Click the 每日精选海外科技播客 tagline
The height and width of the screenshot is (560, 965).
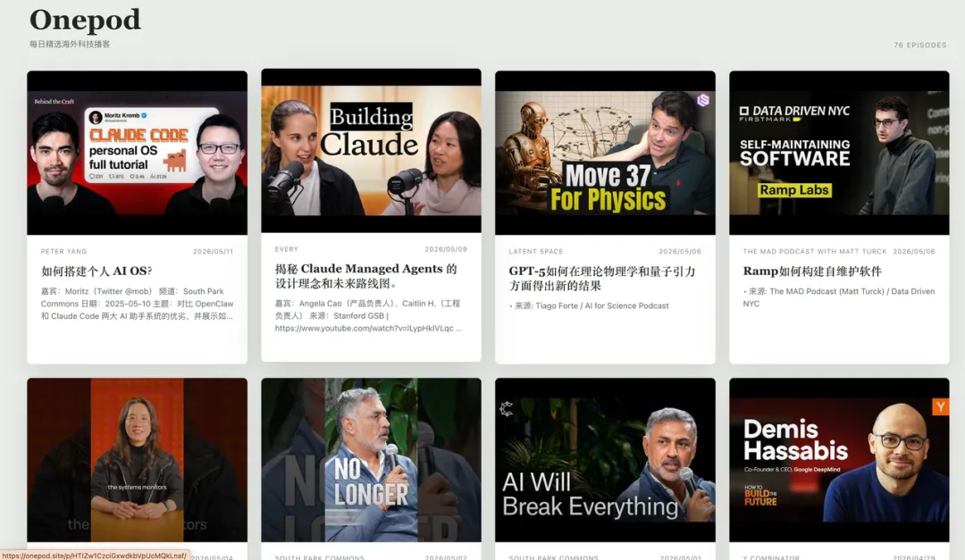point(70,45)
